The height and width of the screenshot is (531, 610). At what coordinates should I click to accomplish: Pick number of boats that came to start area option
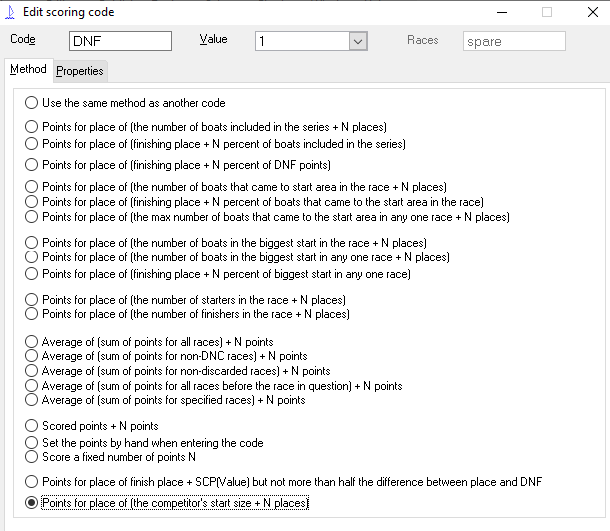(x=235, y=187)
